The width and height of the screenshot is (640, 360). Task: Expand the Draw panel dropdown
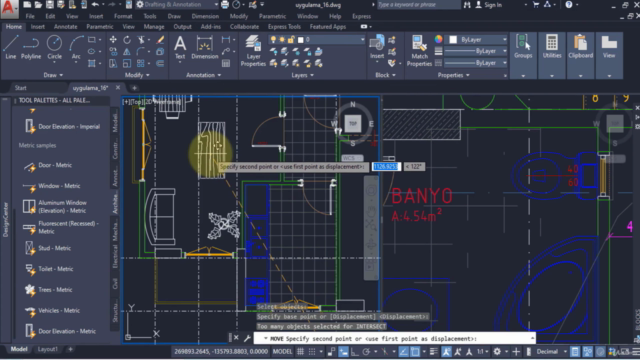pyautogui.click(x=53, y=75)
